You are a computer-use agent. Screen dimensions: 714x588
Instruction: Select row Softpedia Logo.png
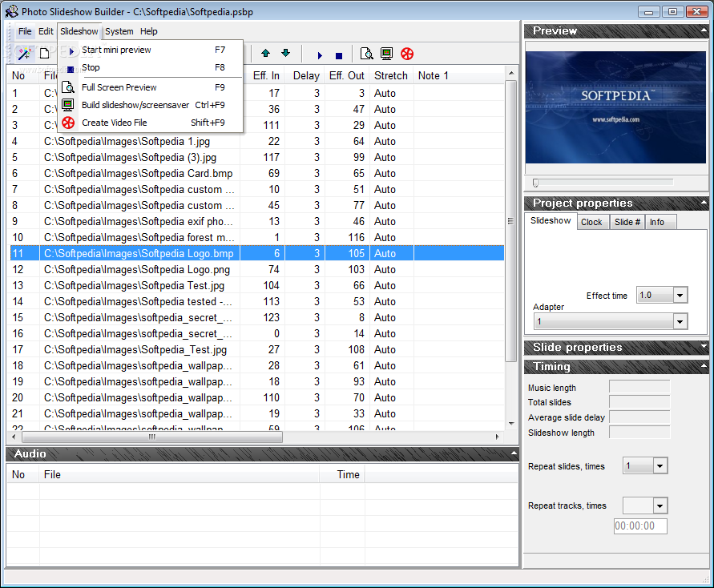click(x=256, y=269)
